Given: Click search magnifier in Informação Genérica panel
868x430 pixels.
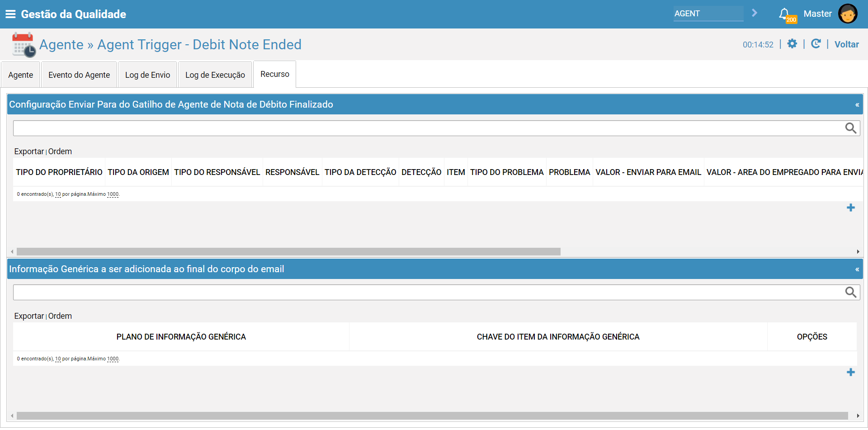Looking at the screenshot, I should coord(851,292).
